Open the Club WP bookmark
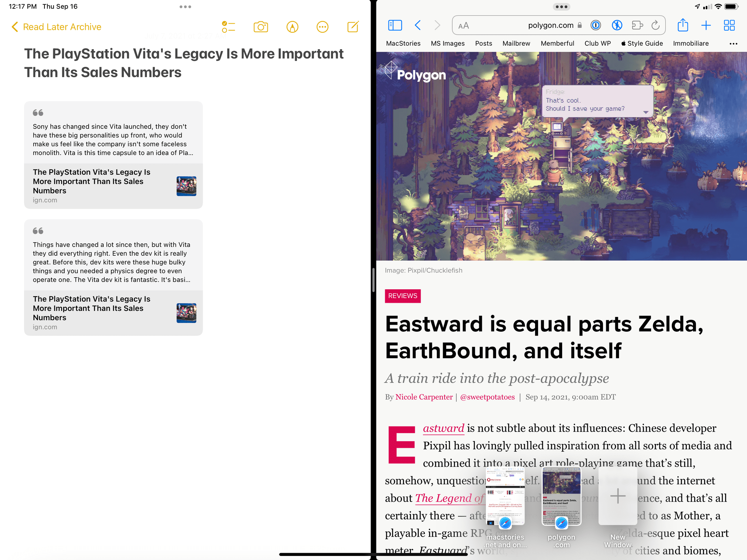 tap(597, 43)
